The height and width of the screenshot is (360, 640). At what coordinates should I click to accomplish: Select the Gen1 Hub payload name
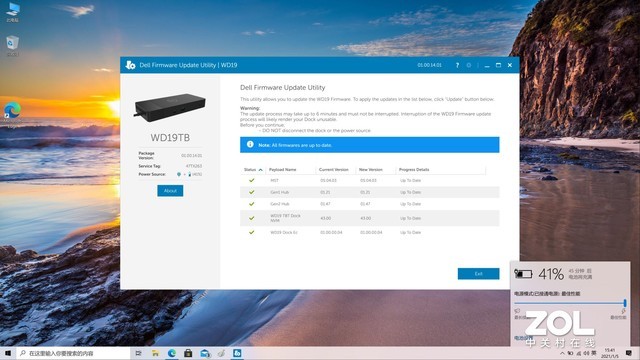tap(280, 192)
